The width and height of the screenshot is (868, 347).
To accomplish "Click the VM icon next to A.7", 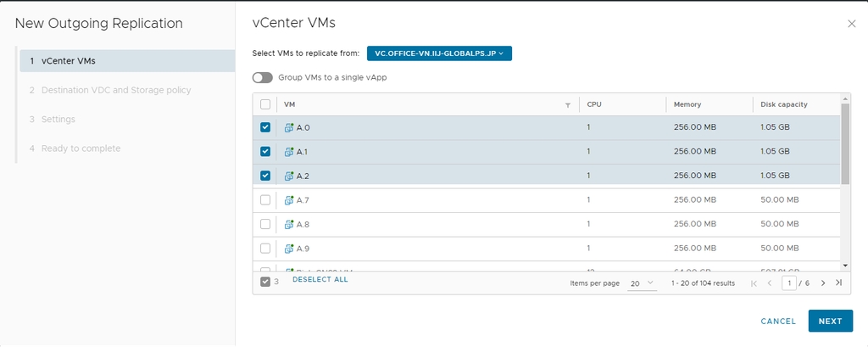I will 288,200.
